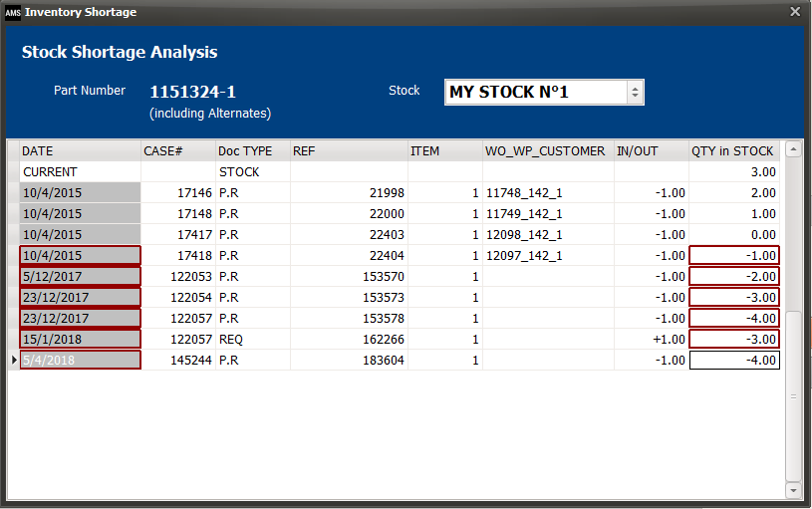Select the CURRENT row date cell
This screenshot has width=812, height=509.
[80, 172]
